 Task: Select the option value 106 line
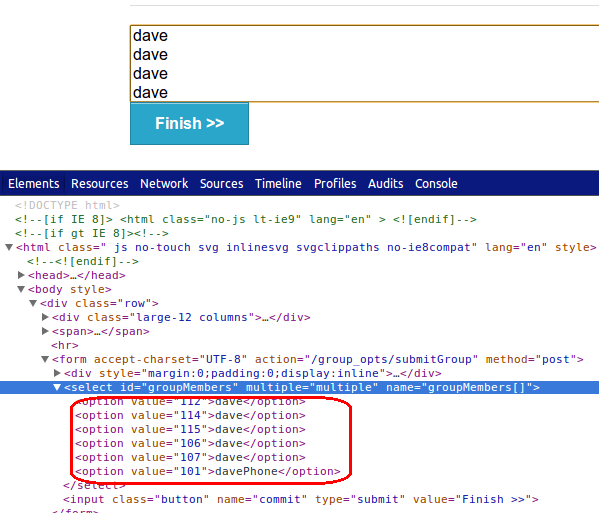click(190, 443)
